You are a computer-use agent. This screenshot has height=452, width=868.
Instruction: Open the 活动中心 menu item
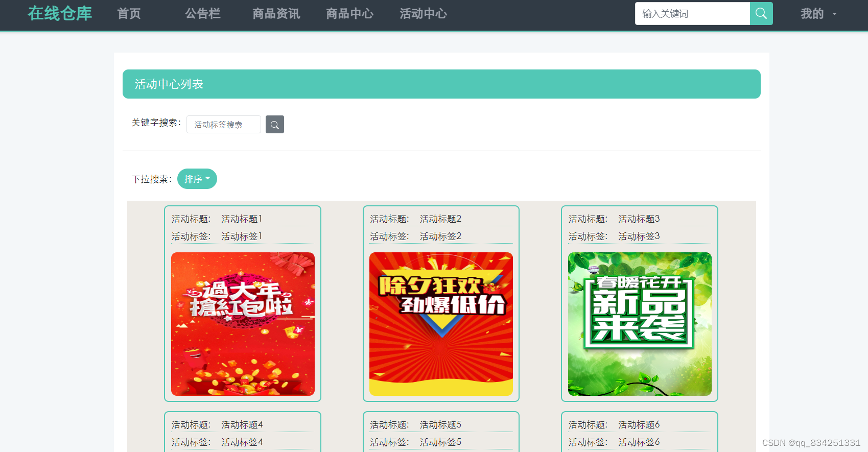(x=424, y=14)
